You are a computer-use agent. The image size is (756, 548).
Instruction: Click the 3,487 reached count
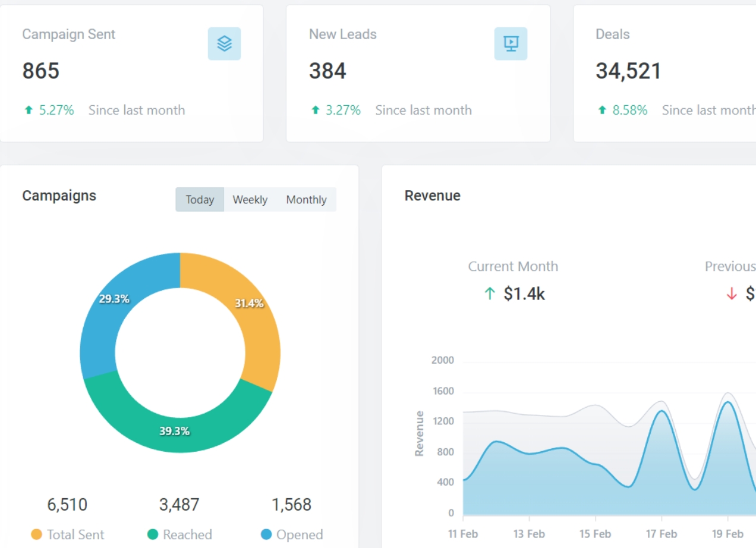[x=179, y=505]
